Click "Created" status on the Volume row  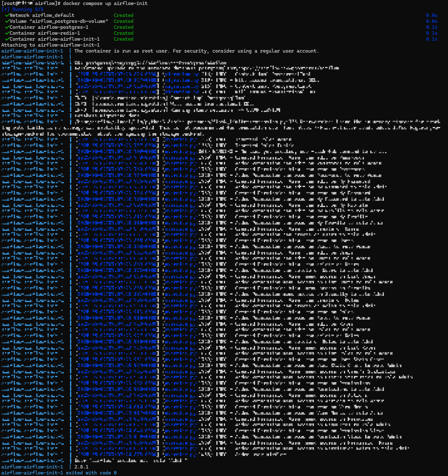[x=123, y=21]
